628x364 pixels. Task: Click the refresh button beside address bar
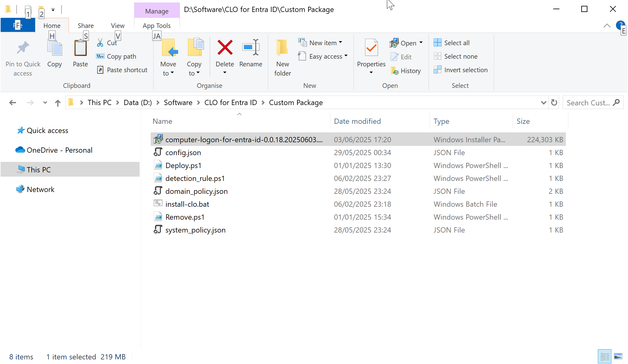pos(554,103)
